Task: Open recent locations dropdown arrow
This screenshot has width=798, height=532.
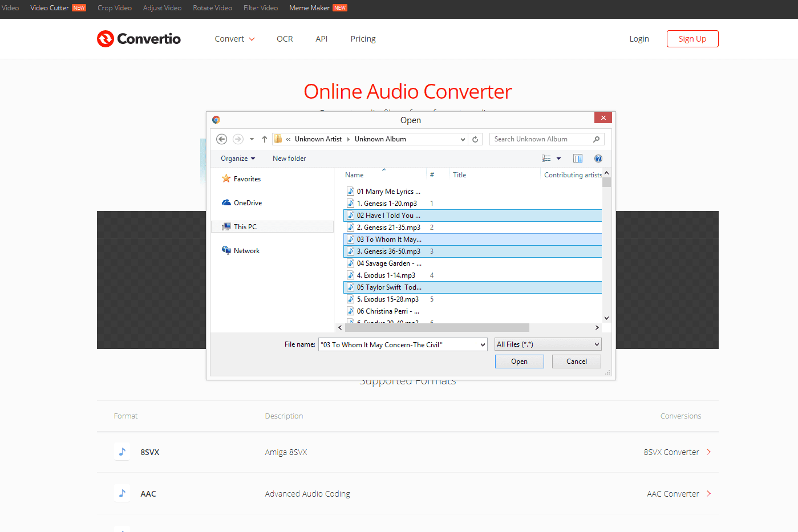Action: click(x=252, y=139)
